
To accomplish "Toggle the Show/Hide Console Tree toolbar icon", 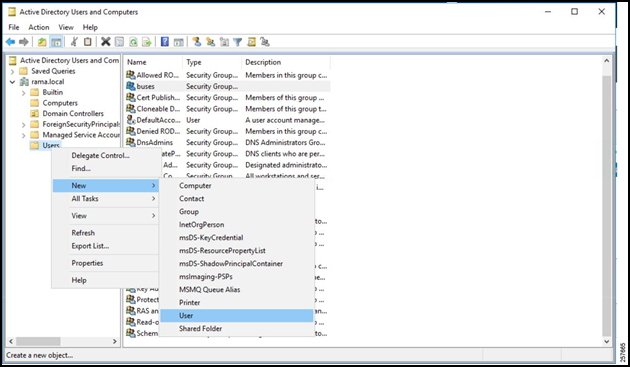I will tap(56, 42).
